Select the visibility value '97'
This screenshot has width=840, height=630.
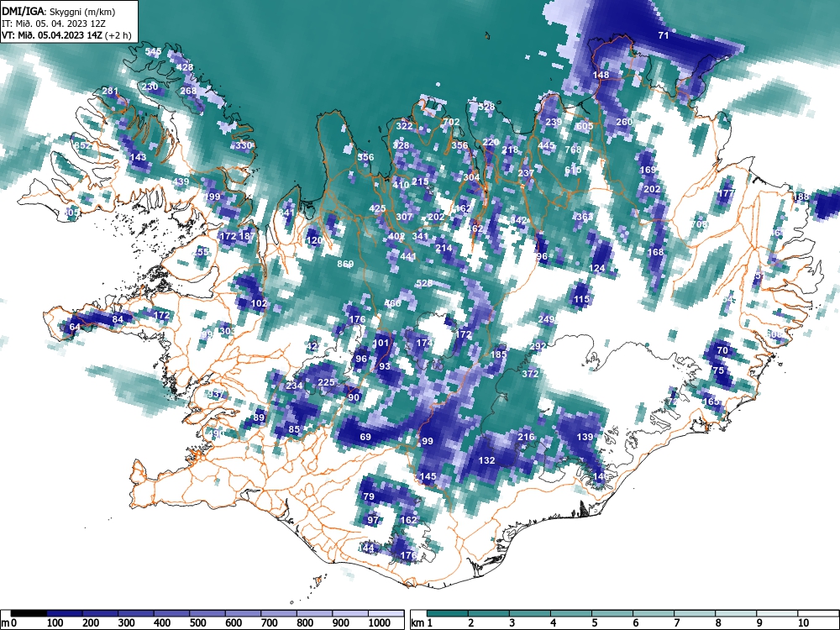(373, 520)
